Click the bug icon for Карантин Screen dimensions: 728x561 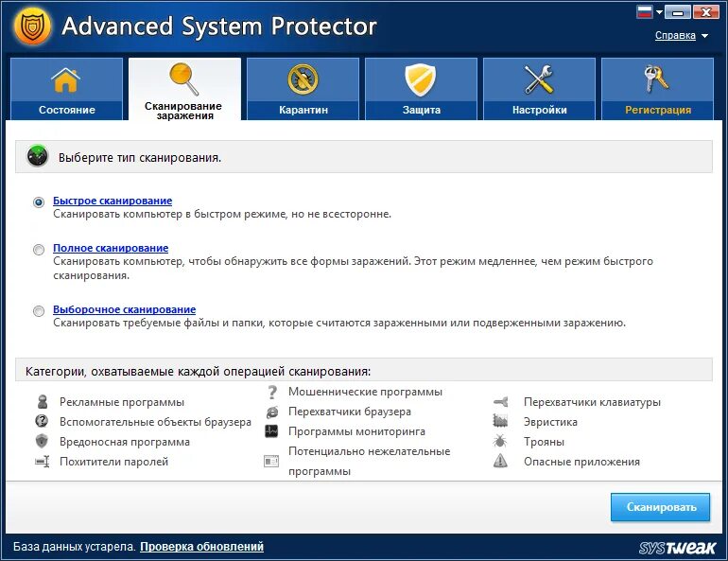click(303, 79)
